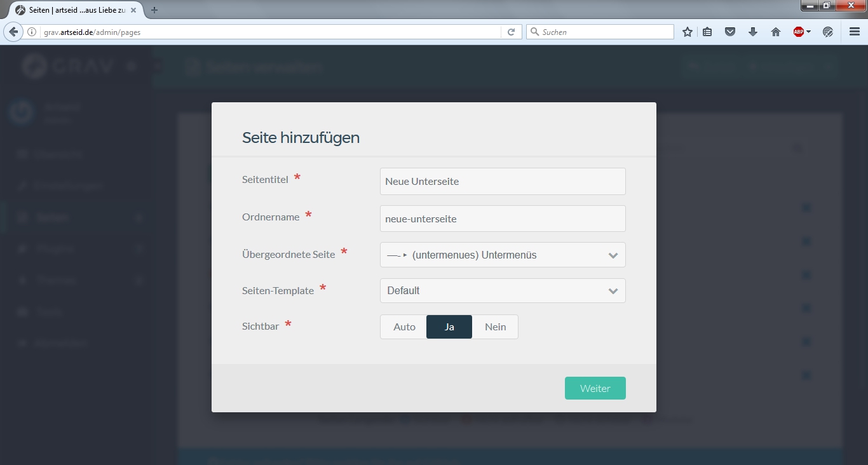Choose Nein for Sichtbar

pyautogui.click(x=495, y=327)
